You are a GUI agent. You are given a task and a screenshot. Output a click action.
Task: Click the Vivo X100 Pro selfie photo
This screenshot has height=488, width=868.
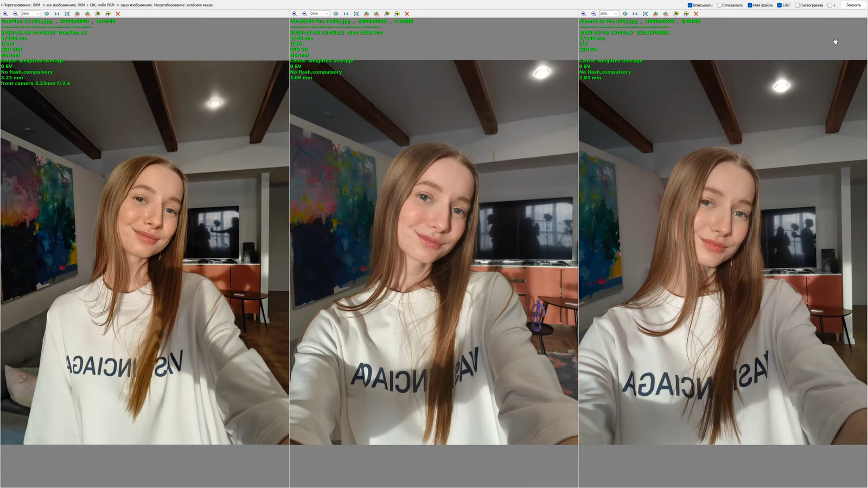click(x=434, y=252)
